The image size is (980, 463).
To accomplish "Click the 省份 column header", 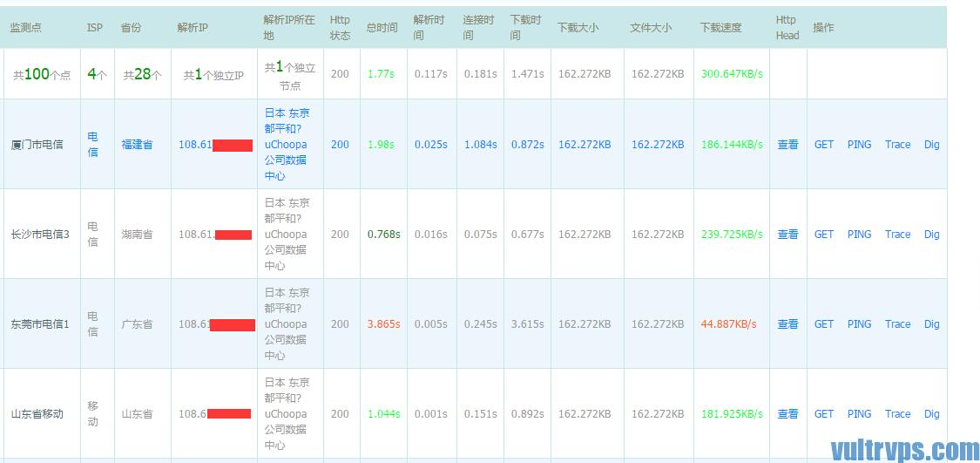I will point(131,28).
